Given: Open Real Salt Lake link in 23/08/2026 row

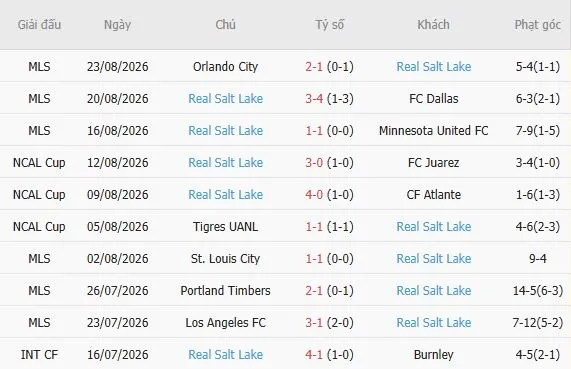Looking at the screenshot, I should point(433,67).
